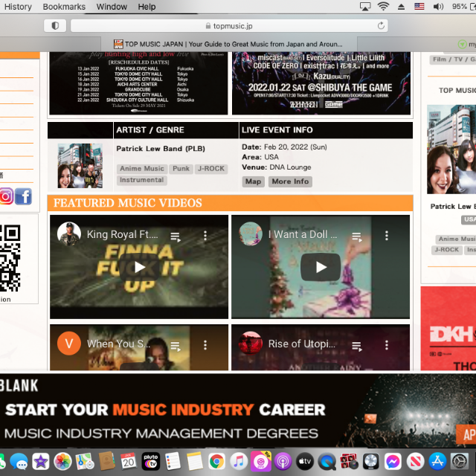The height and width of the screenshot is (476, 476).
Task: Click the Wi-Fi icon in the menu bar
Action: [x=383, y=7]
